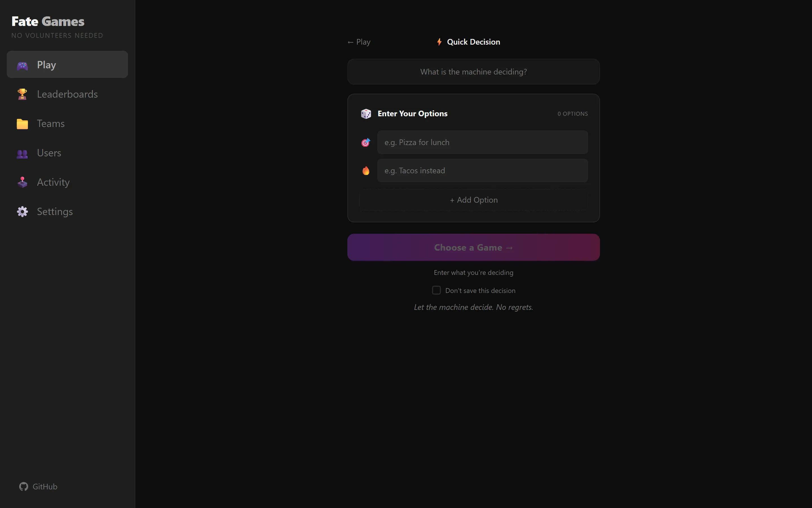The height and width of the screenshot is (508, 812).
Task: Click the target dart icon beside first option
Action: click(366, 143)
